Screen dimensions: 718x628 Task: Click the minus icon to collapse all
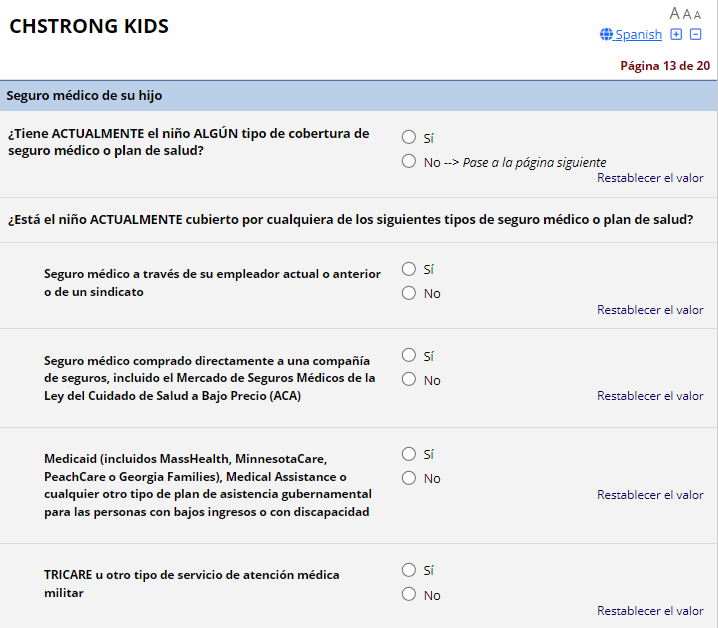click(x=696, y=34)
